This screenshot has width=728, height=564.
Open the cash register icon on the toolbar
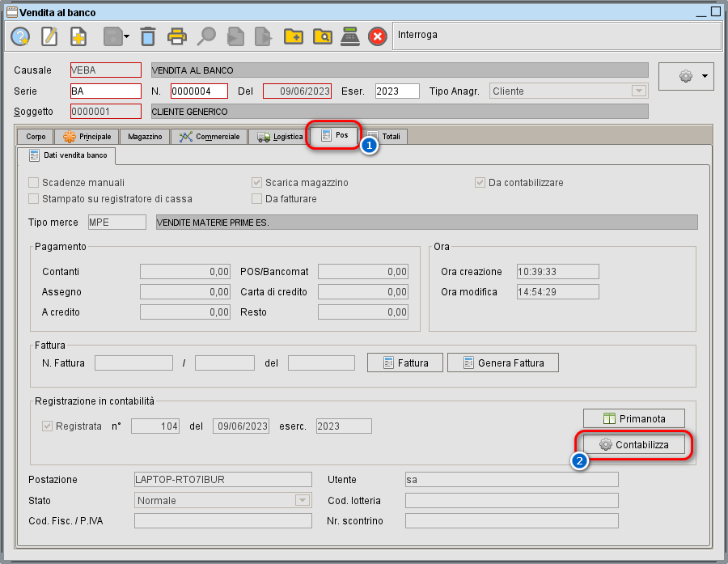[x=349, y=36]
